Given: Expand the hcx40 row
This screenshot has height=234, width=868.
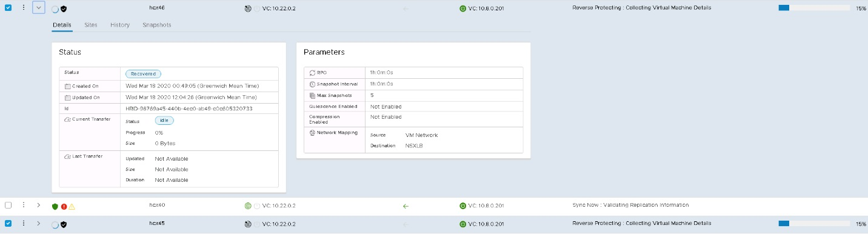Looking at the screenshot, I should [38, 205].
